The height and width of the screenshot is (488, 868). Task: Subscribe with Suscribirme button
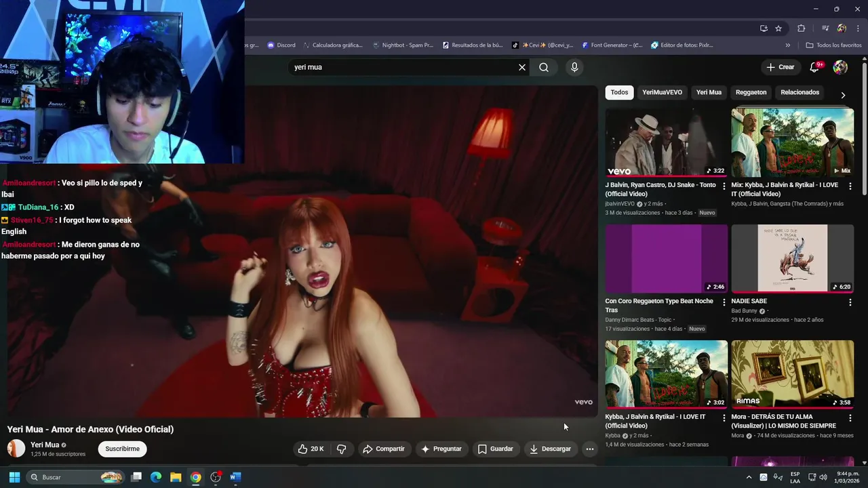(123, 449)
